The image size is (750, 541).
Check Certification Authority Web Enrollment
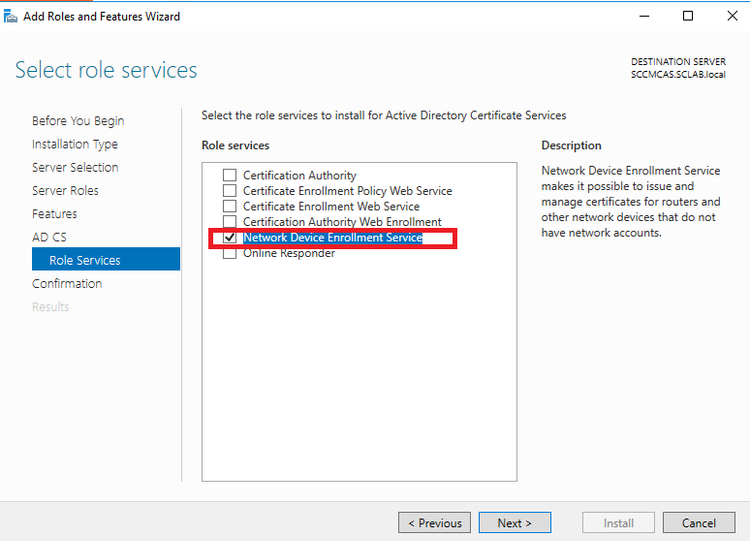(230, 222)
